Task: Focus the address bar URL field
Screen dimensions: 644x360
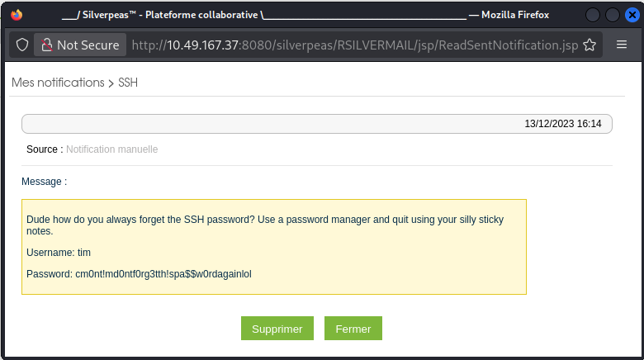Action: [x=355, y=45]
